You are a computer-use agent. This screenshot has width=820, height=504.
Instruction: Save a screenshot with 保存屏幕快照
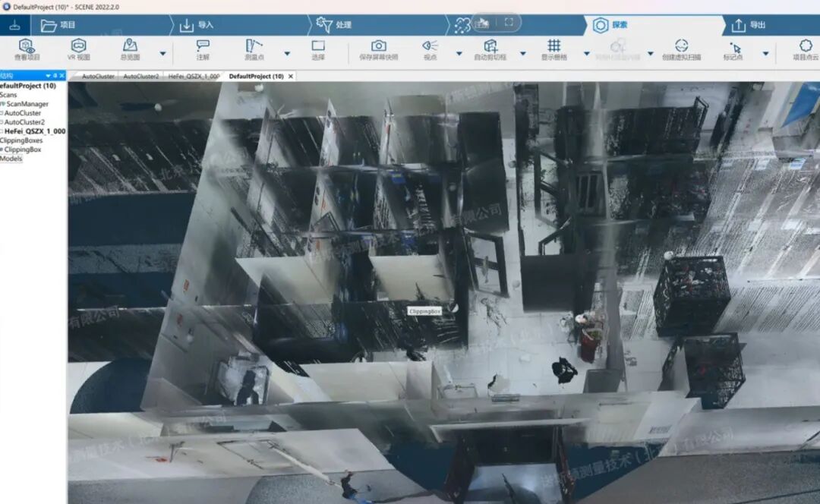[x=378, y=50]
